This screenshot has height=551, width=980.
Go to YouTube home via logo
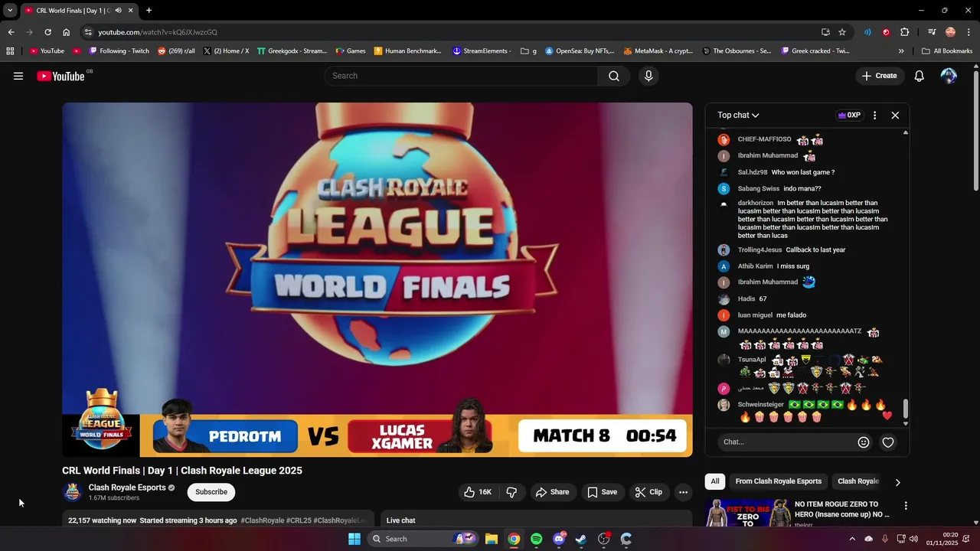pos(60,76)
